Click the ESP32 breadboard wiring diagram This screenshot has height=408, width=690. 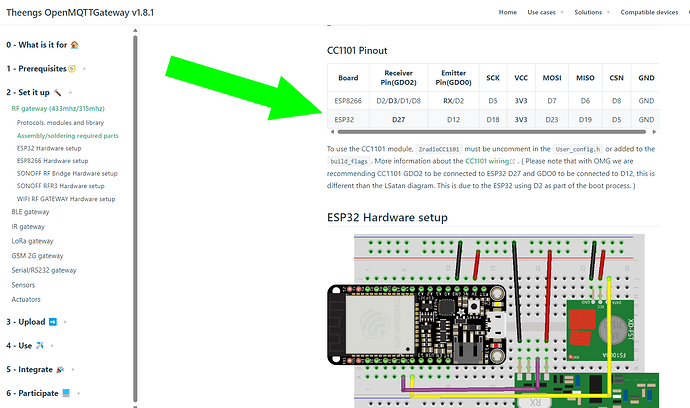pyautogui.click(x=493, y=321)
